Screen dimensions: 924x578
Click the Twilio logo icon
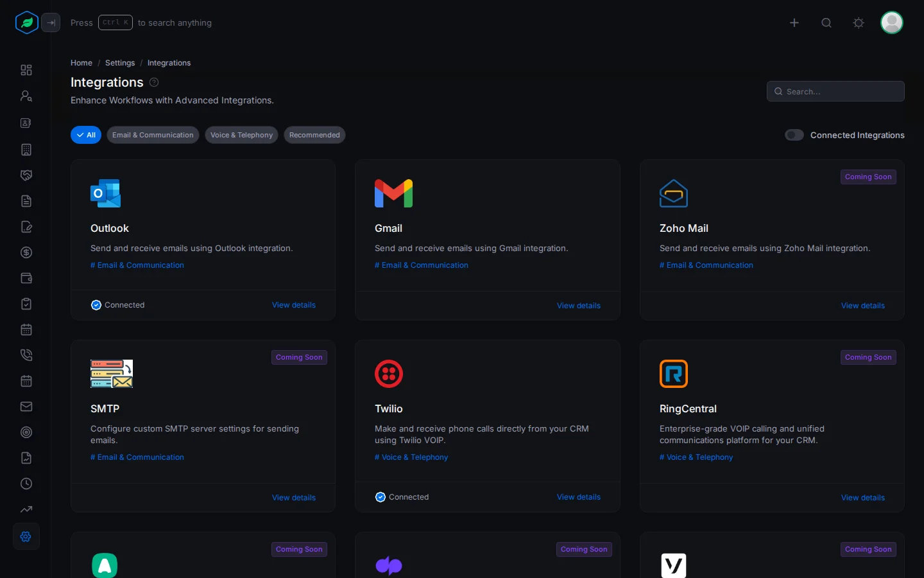pos(389,374)
